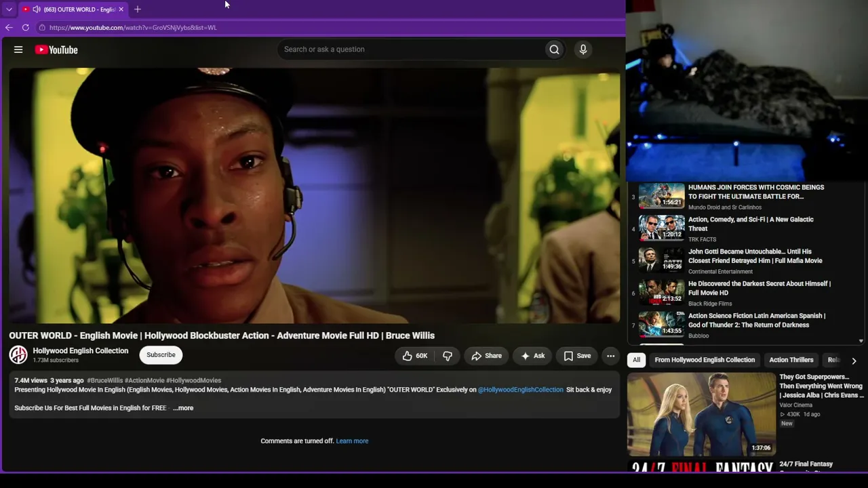Open Hollywood English Collection channel avatar
Viewport: 868px width, 488px height.
tap(18, 354)
